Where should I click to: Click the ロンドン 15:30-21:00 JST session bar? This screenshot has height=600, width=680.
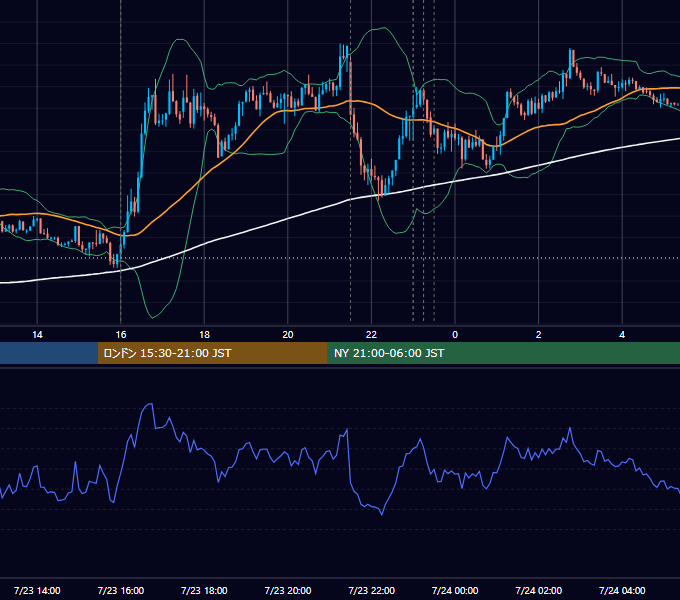212,353
